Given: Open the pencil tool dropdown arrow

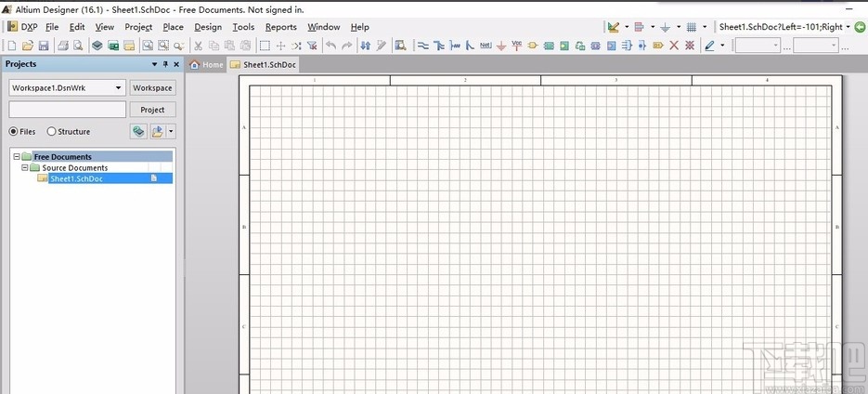Looking at the screenshot, I should click(x=722, y=46).
